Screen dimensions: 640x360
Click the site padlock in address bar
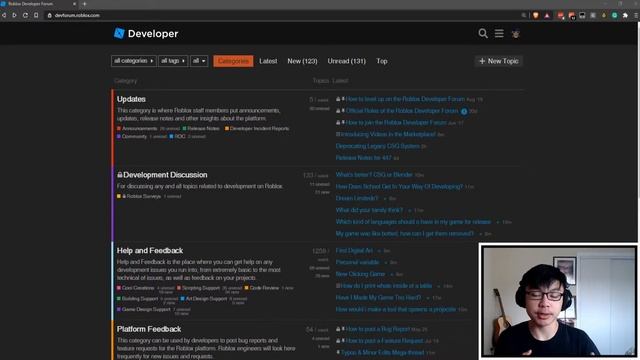point(49,16)
